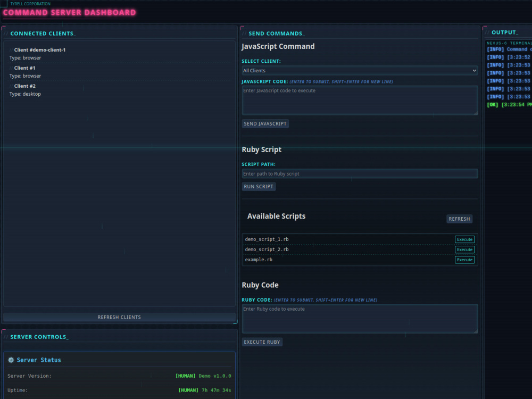Image resolution: width=532 pixels, height=399 pixels.
Task: Click the Command Server Dashboard title
Action: tap(70, 13)
